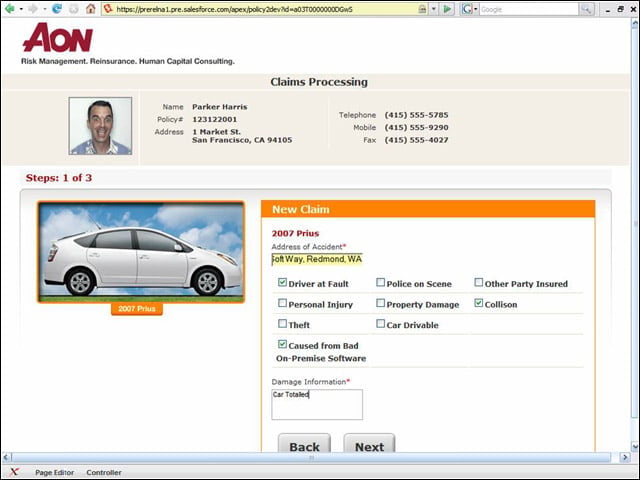The width and height of the screenshot is (640, 480).
Task: Click the browser URL address bar
Action: tap(265, 9)
